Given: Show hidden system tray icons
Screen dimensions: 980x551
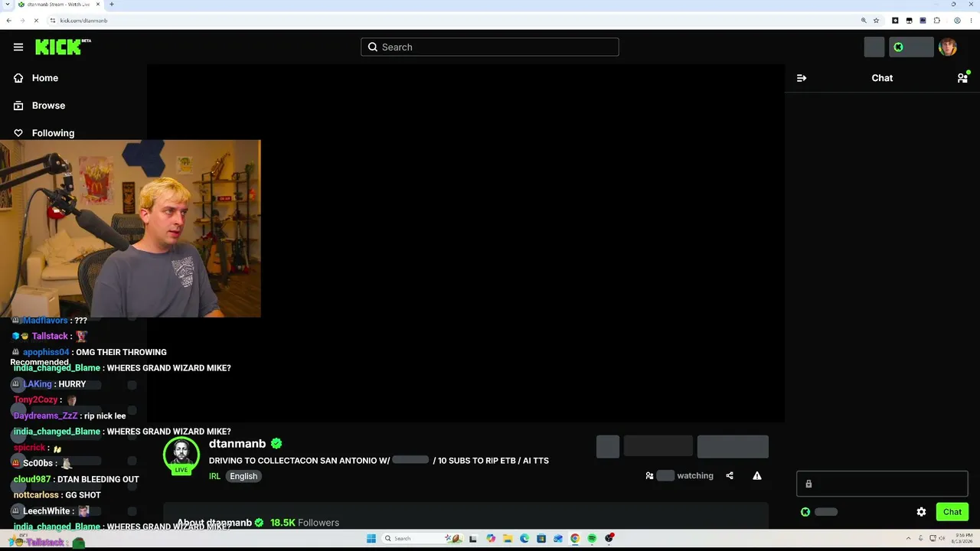Looking at the screenshot, I should (909, 539).
